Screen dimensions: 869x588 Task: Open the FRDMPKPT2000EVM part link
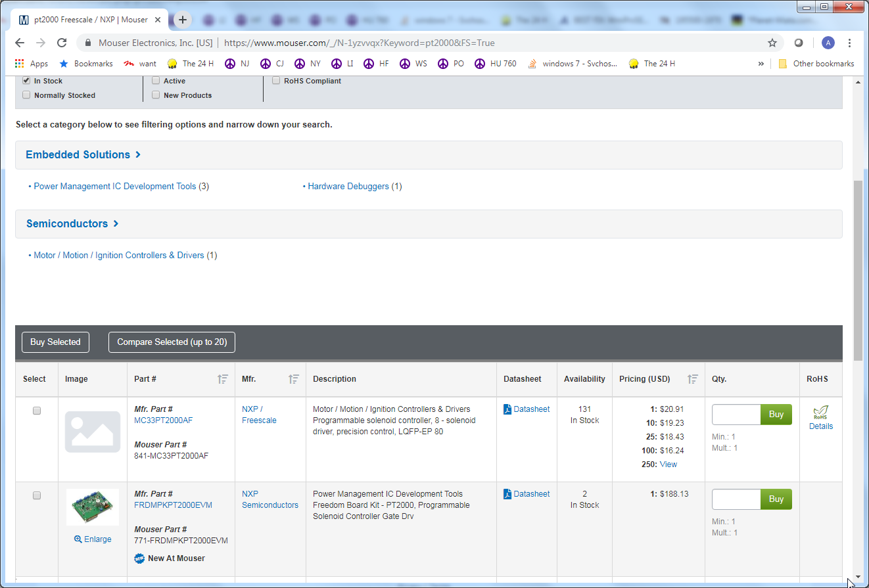click(x=173, y=505)
